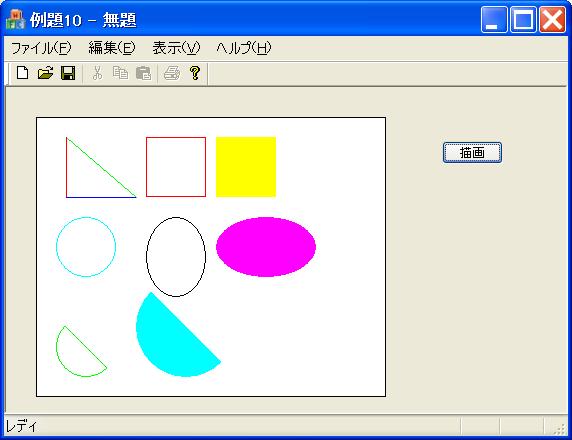The image size is (572, 440).
Task: Open a file with folder icon
Action: pos(46,73)
